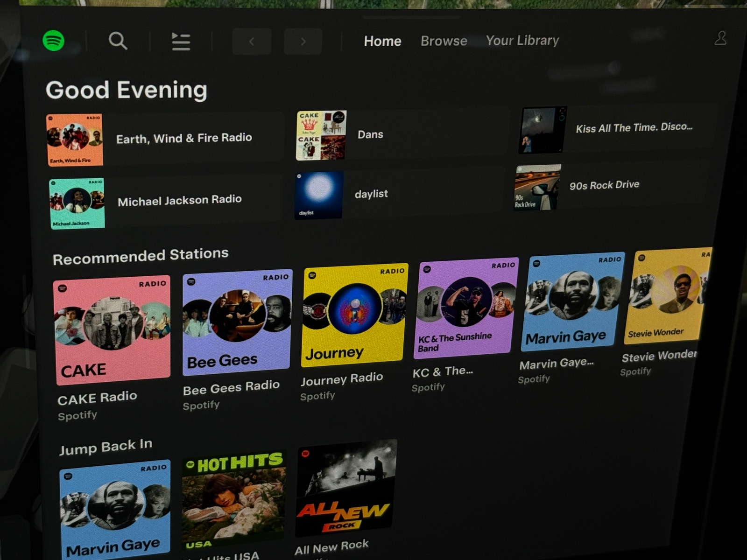Select the Stevie Wonder station cover
Screen dimensions: 747x560
pos(668,295)
